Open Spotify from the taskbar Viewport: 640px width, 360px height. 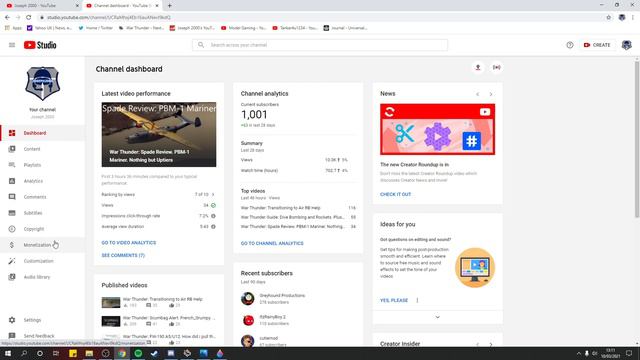pyautogui.click(x=138, y=353)
